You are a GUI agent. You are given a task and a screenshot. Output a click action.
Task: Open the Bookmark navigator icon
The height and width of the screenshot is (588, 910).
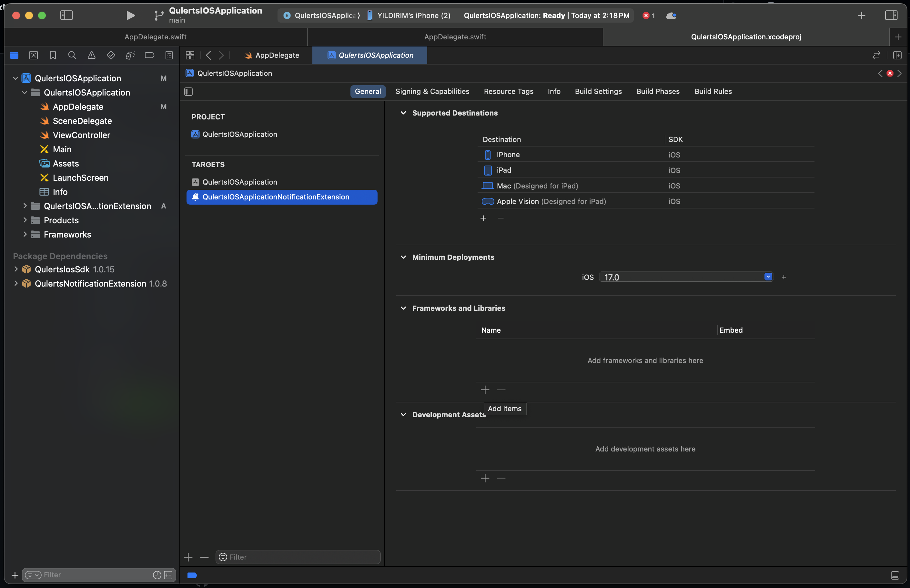[53, 56]
